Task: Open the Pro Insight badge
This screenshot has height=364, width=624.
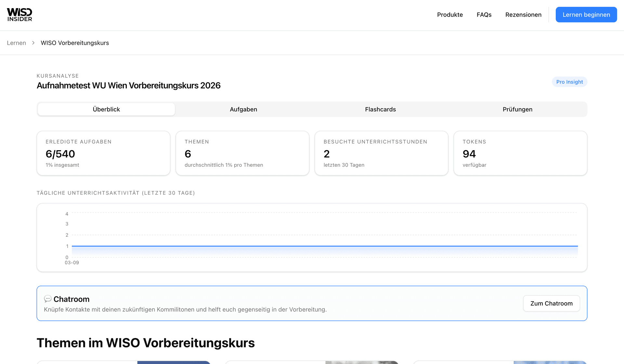Action: (x=569, y=82)
